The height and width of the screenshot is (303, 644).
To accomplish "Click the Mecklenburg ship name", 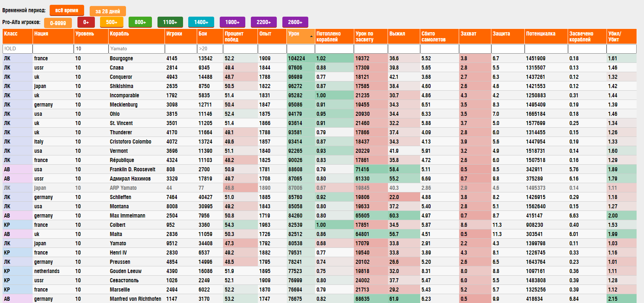I will coord(123,105).
